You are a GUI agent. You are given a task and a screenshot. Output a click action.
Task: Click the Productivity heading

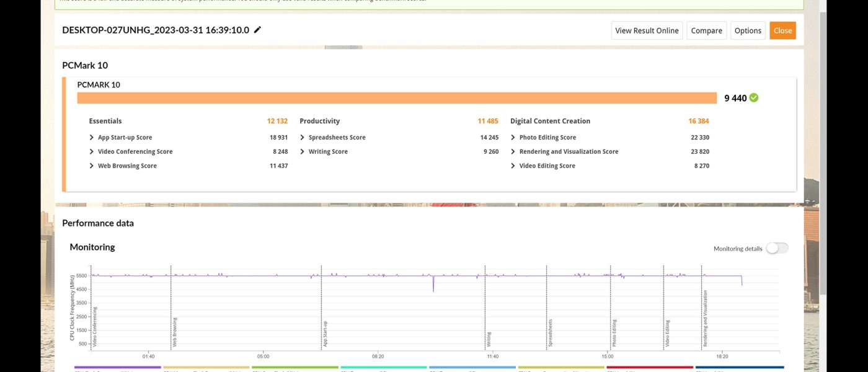(320, 121)
